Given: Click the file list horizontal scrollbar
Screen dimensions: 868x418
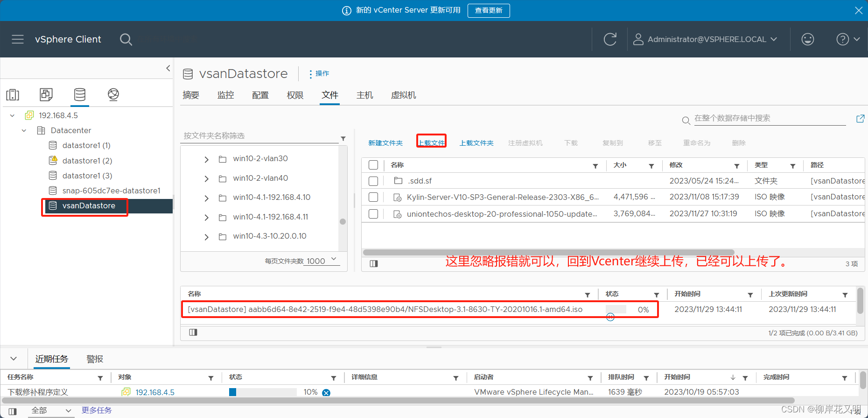Looking at the screenshot, I should [548, 252].
